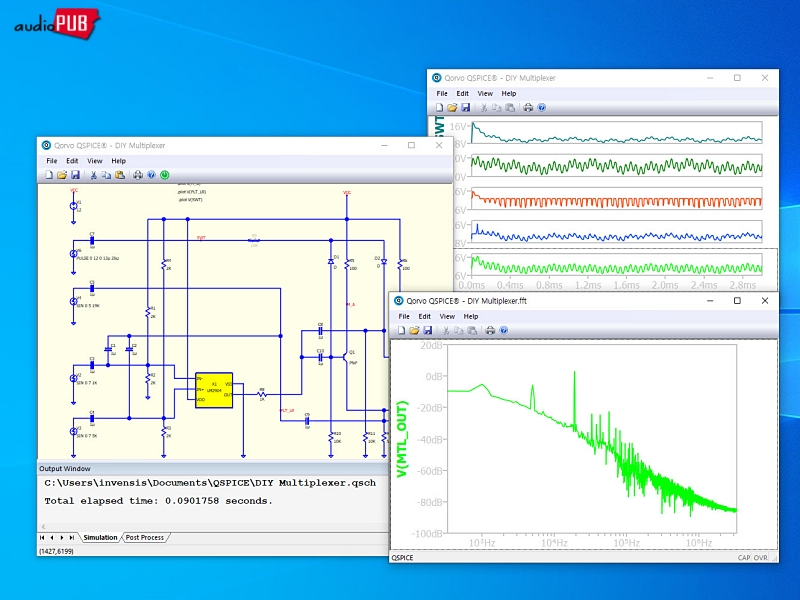Select the yellow LM2904 op-amp component

tap(214, 390)
